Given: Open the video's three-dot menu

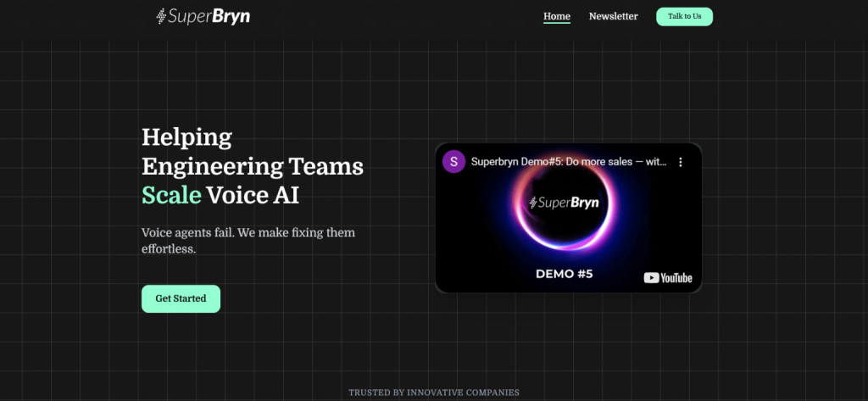Looking at the screenshot, I should pyautogui.click(x=681, y=162).
